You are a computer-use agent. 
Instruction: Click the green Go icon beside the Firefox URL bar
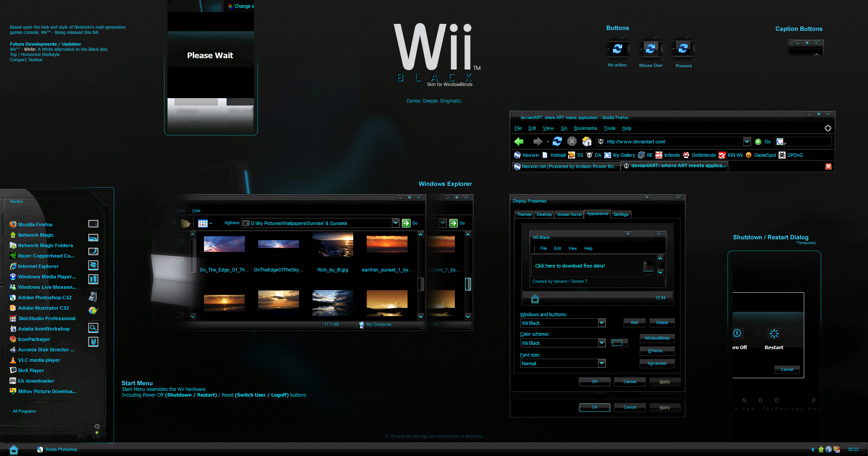(758, 142)
